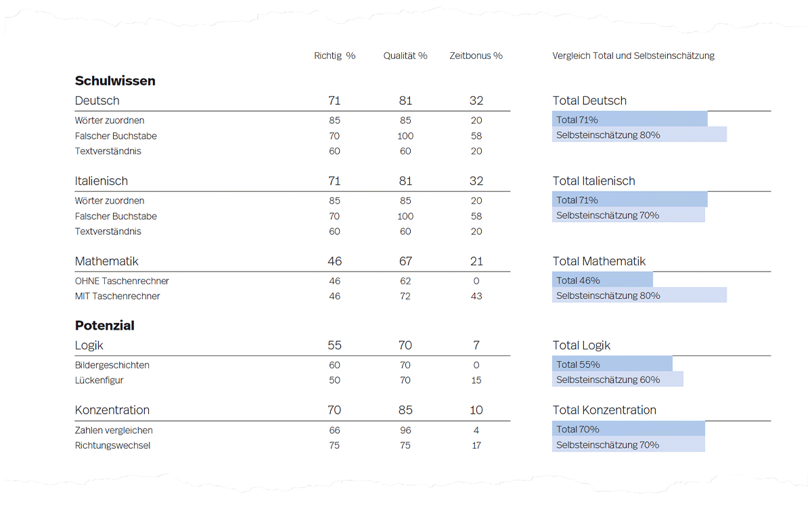Click the Italienisch Selbsteinschätzung 70% bar

point(628,215)
